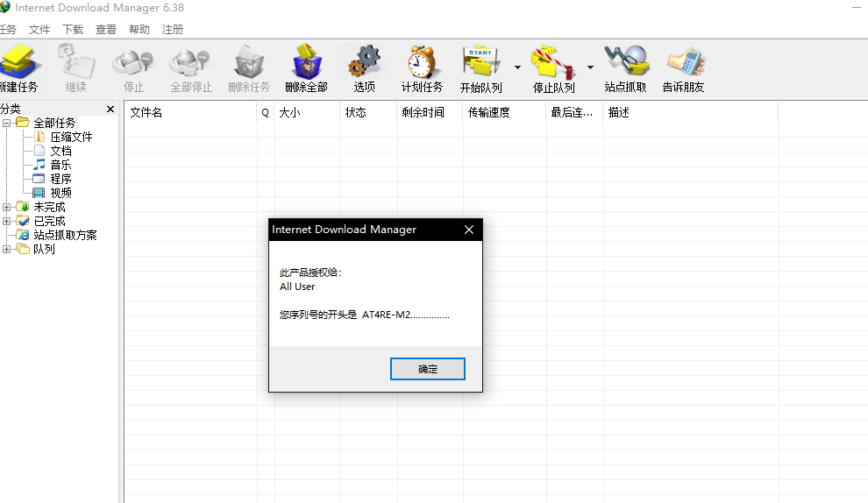868x503 pixels.
Task: Expand the 未完成 tree node
Action: pos(7,207)
